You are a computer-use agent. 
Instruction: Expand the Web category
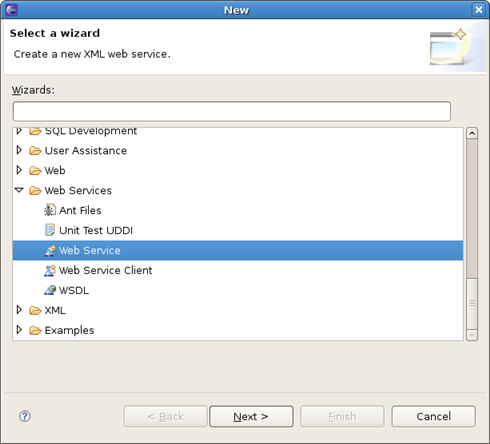[x=19, y=170]
